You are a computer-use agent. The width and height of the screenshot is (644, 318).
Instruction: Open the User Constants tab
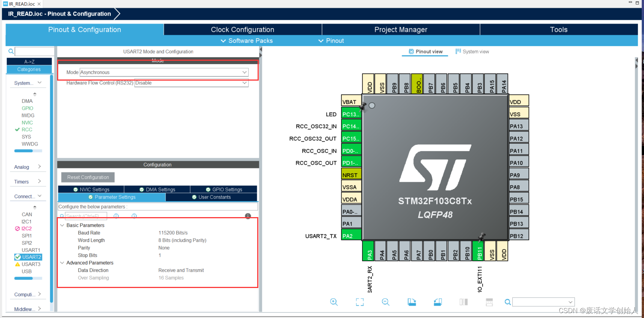[211, 197]
